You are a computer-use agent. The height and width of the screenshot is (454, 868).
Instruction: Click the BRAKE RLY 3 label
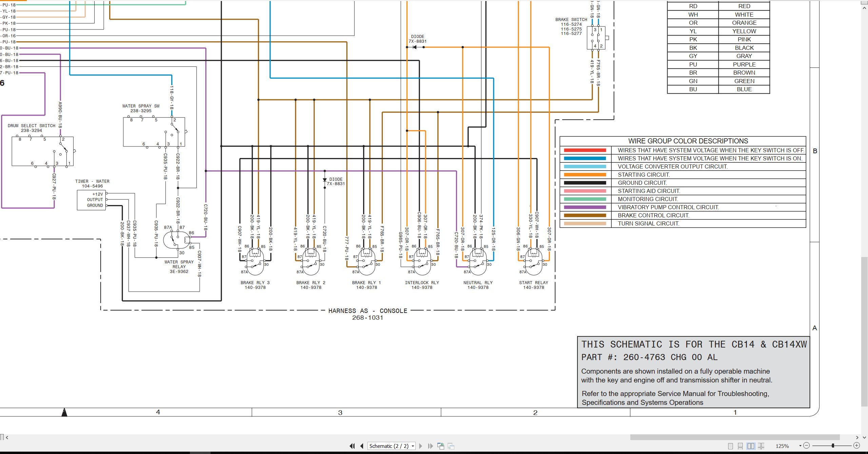(255, 282)
